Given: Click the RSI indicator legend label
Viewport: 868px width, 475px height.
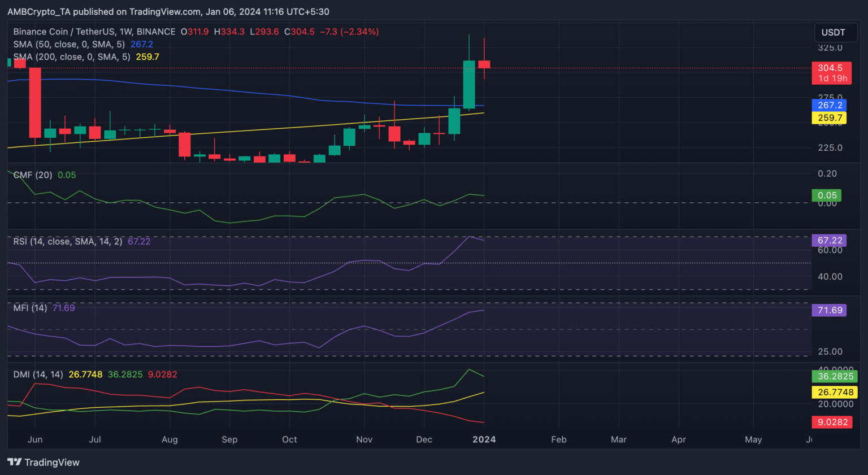Looking at the screenshot, I should (x=67, y=241).
